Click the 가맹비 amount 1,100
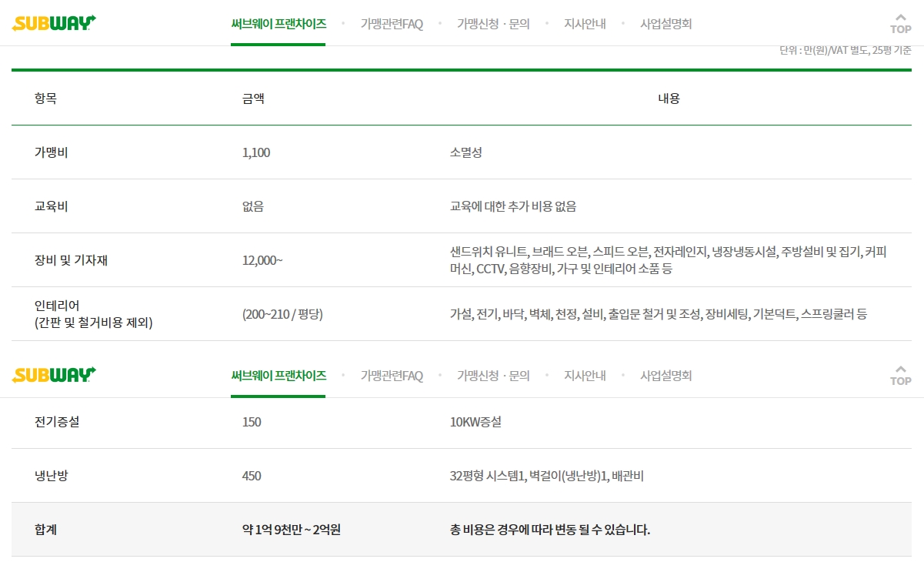 256,152
